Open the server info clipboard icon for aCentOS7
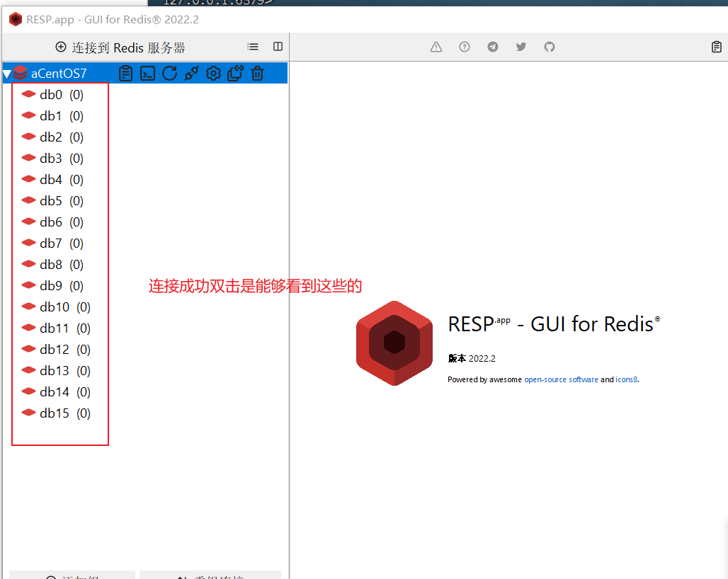 coord(125,73)
